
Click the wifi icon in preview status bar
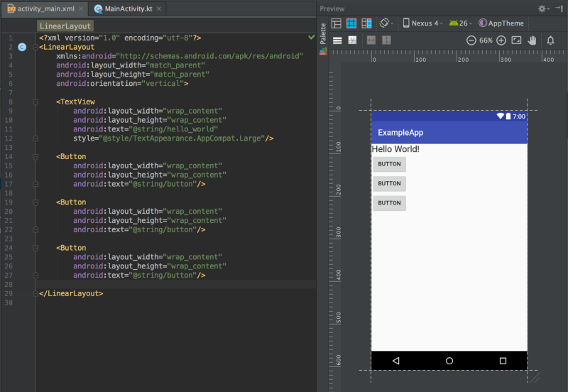(501, 116)
